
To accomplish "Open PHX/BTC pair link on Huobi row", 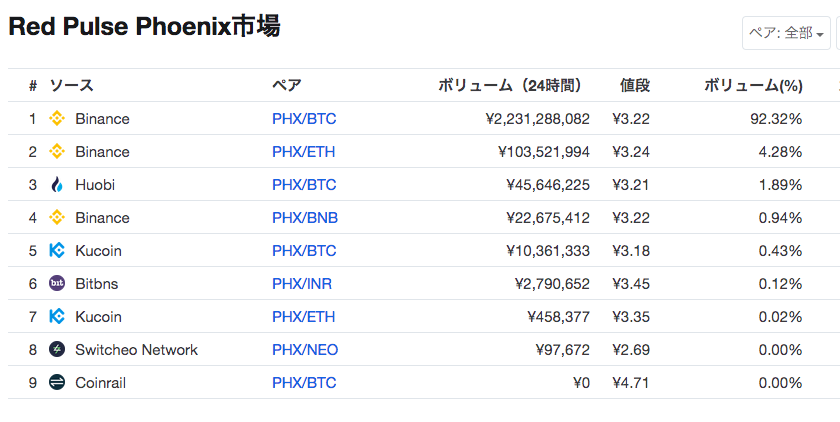I will tap(304, 185).
